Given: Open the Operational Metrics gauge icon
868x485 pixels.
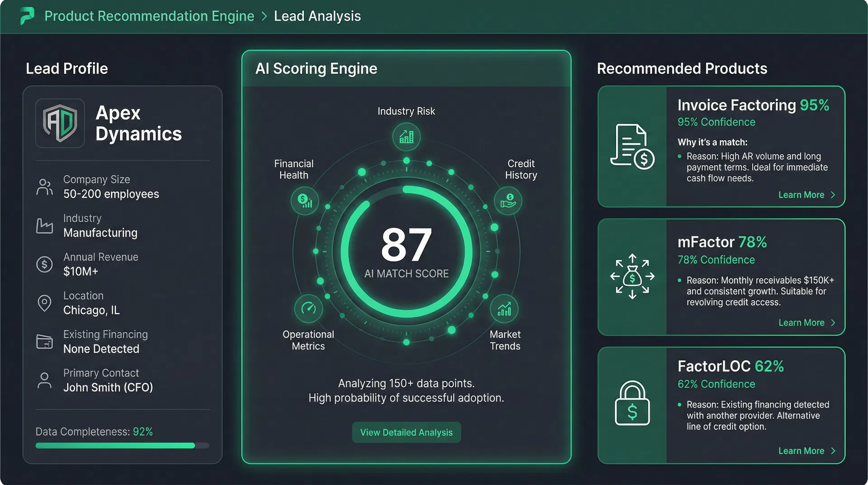Looking at the screenshot, I should (308, 309).
